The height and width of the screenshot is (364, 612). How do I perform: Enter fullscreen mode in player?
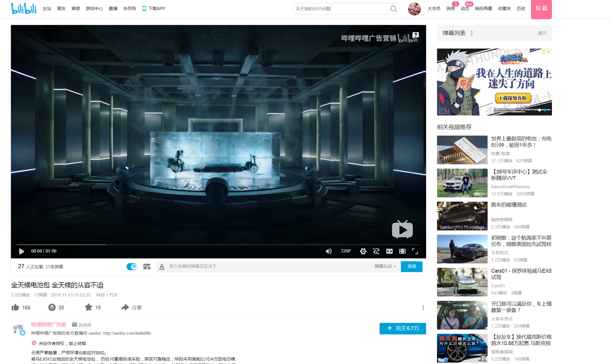tap(415, 251)
